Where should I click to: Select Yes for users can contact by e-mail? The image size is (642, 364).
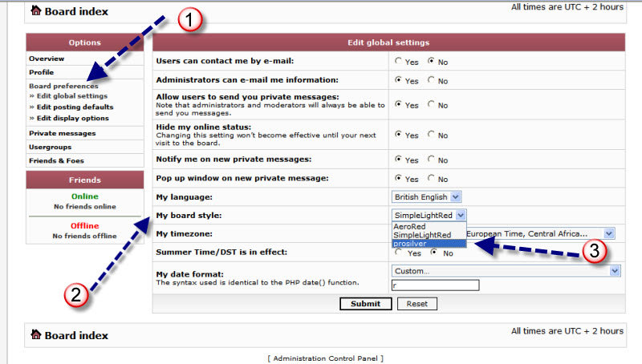click(x=399, y=61)
